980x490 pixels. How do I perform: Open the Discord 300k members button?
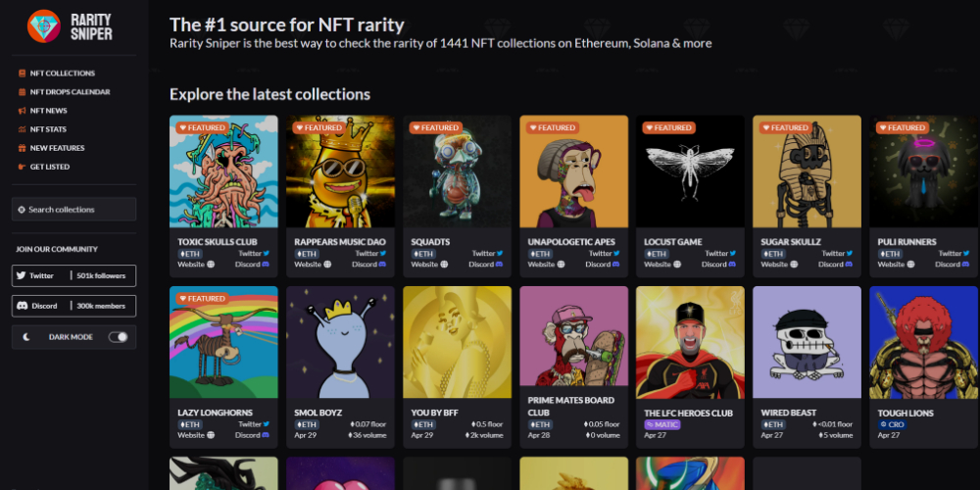(x=73, y=306)
